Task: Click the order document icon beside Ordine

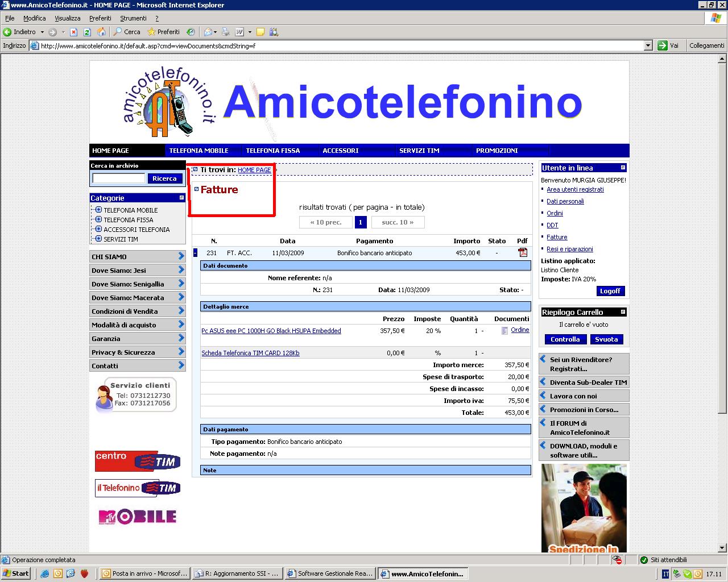Action: click(504, 330)
